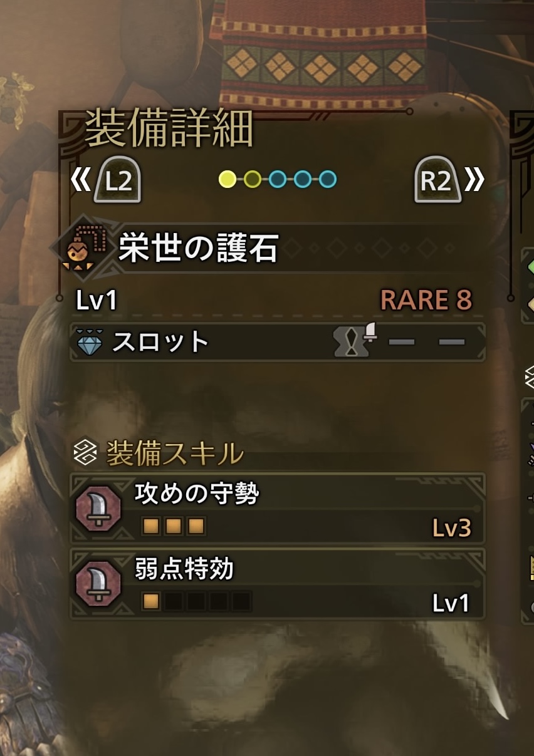Click the blue gem slot icon
The height and width of the screenshot is (756, 534).
coord(86,342)
